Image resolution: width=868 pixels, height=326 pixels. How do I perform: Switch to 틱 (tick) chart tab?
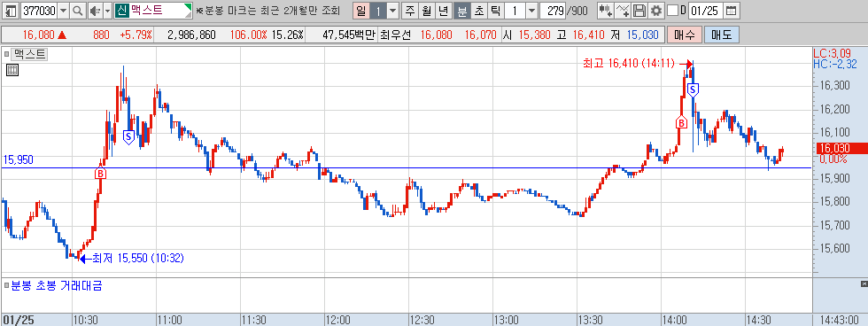pyautogui.click(x=496, y=10)
